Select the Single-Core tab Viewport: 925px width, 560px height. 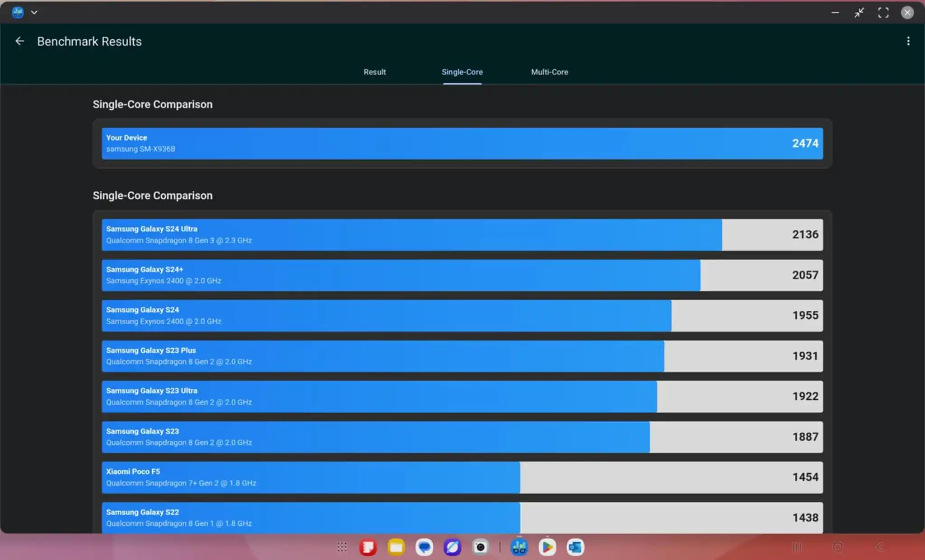coord(462,72)
